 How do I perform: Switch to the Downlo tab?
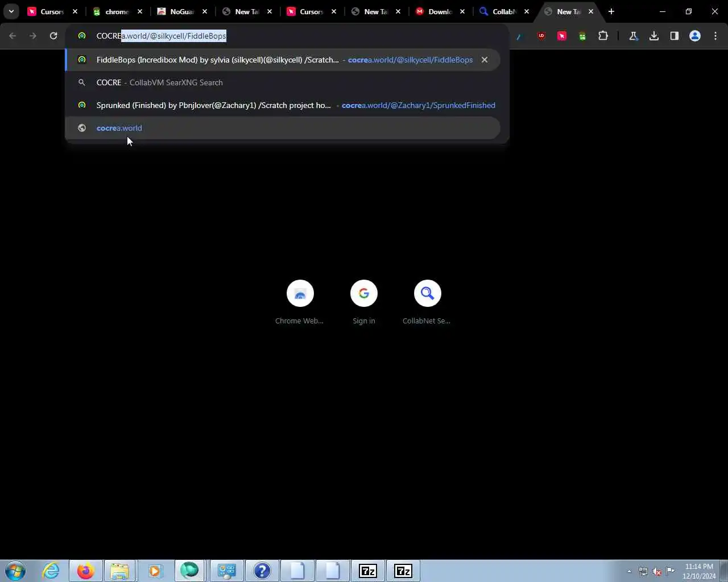coord(435,11)
